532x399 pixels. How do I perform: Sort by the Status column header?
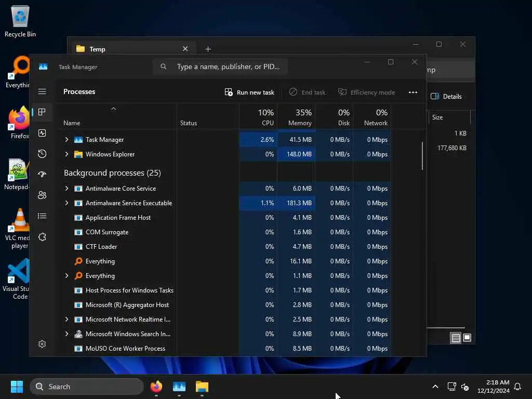click(208, 117)
